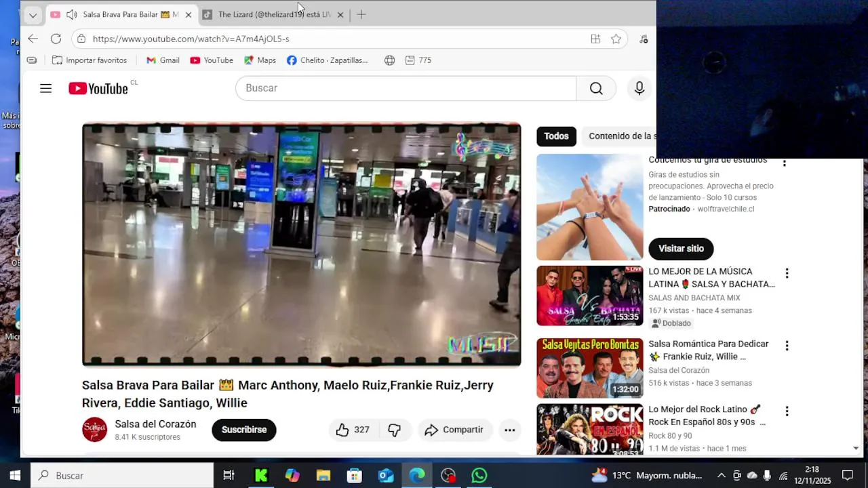The height and width of the screenshot is (488, 868).
Task: Open LO MEJOR DE LA MÚSICA LATINA video title
Action: [x=711, y=278]
